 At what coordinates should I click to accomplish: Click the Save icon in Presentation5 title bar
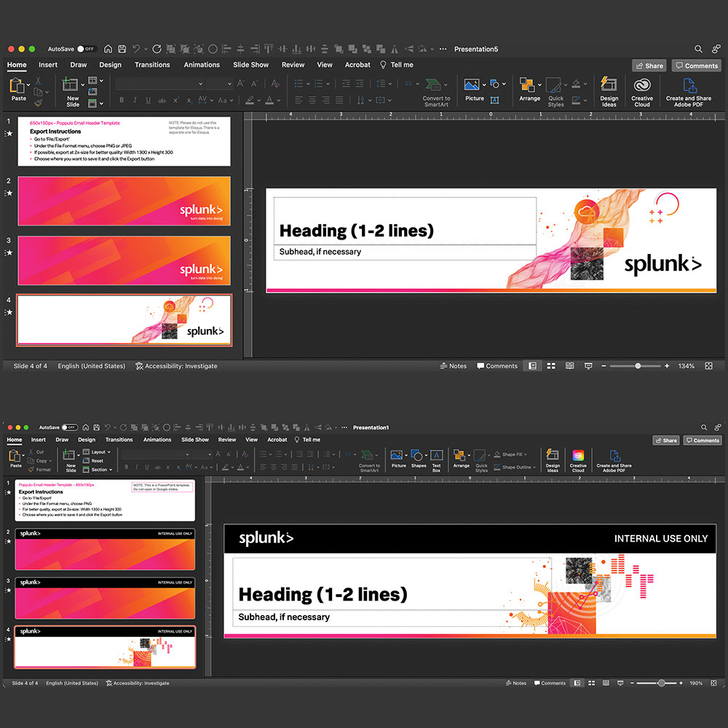pos(122,49)
